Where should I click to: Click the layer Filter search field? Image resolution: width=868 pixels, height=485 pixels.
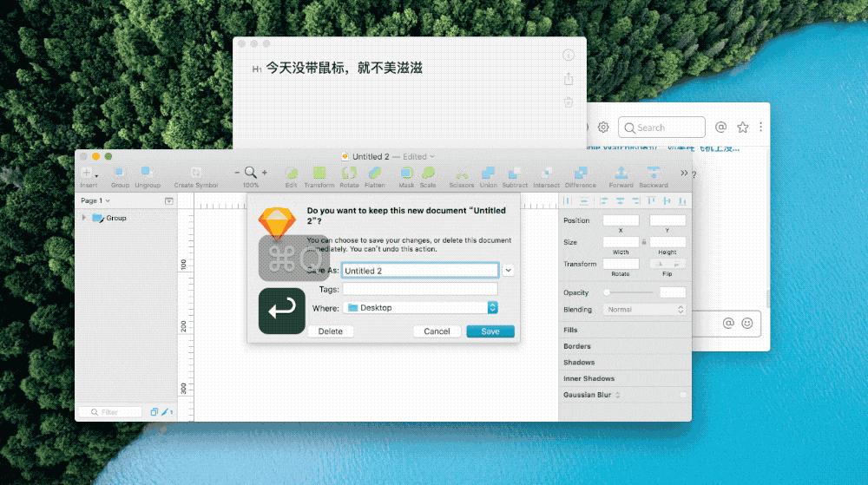pyautogui.click(x=111, y=412)
